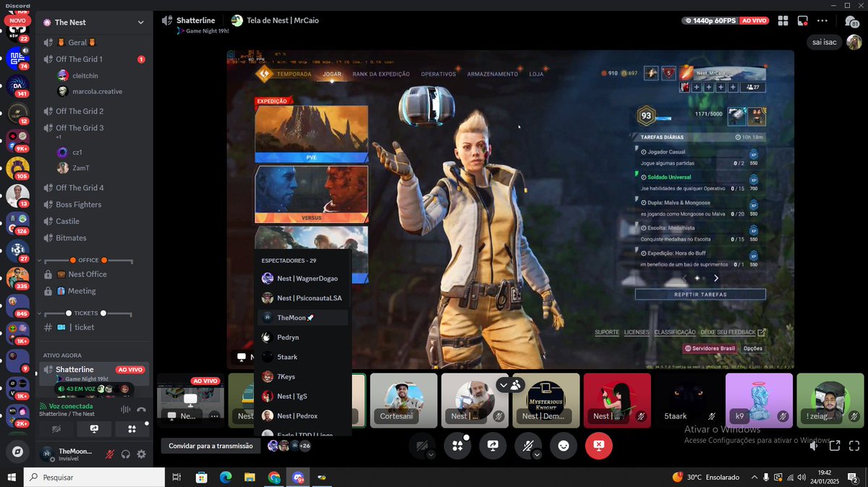
Task: Open Windows notification center icon
Action: click(x=852, y=477)
